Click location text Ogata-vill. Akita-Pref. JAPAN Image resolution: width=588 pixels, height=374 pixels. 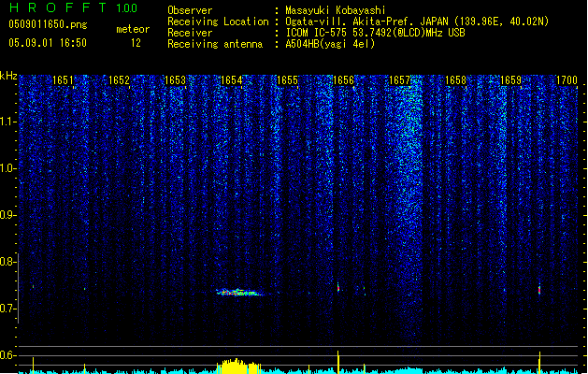(368, 22)
